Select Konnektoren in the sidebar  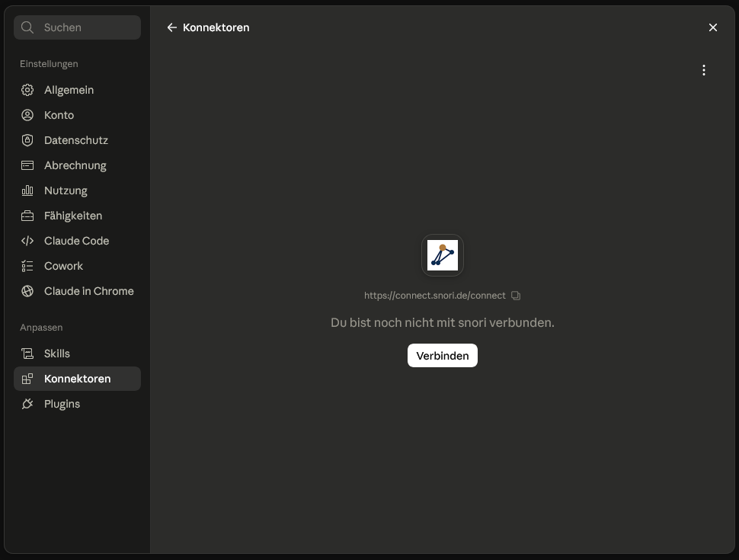(x=77, y=379)
